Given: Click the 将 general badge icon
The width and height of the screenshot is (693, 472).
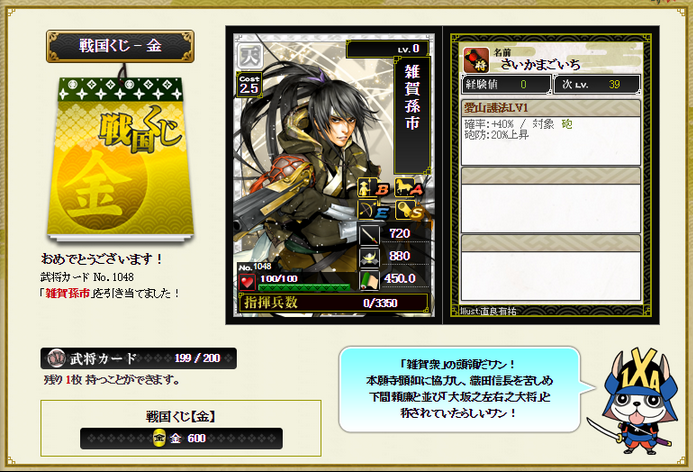Looking at the screenshot, I should (x=476, y=60).
